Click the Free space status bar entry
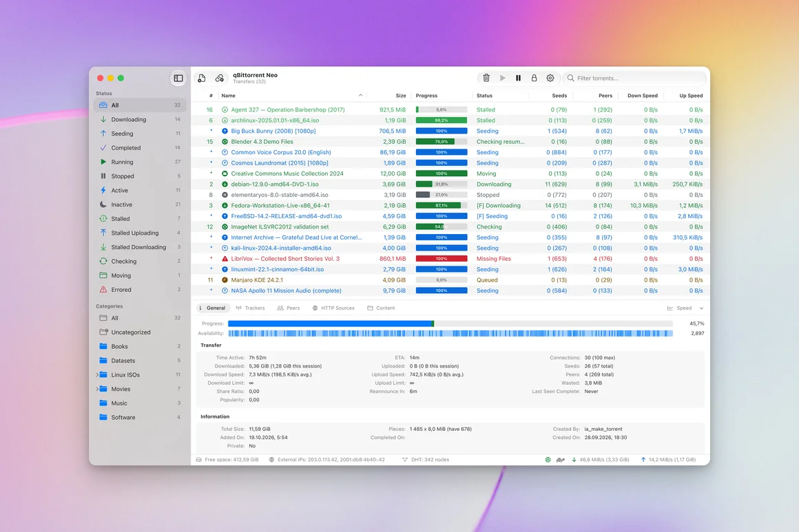The height and width of the screenshot is (532, 799). tap(227, 460)
